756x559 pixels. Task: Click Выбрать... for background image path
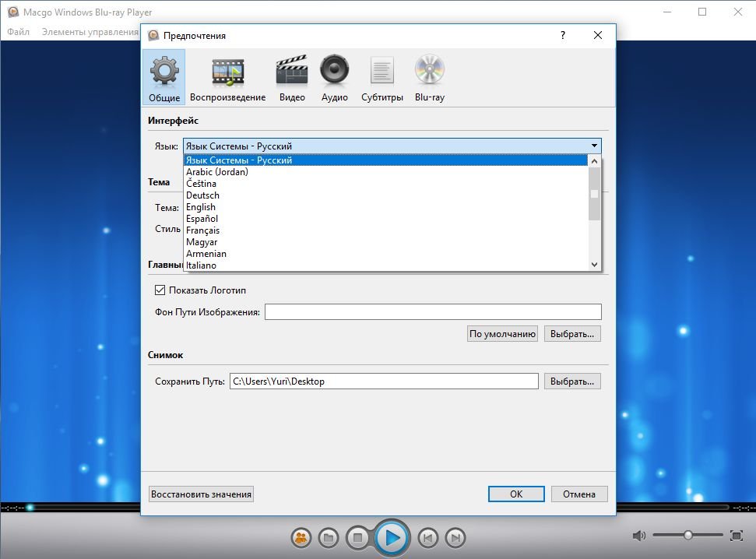[572, 334]
